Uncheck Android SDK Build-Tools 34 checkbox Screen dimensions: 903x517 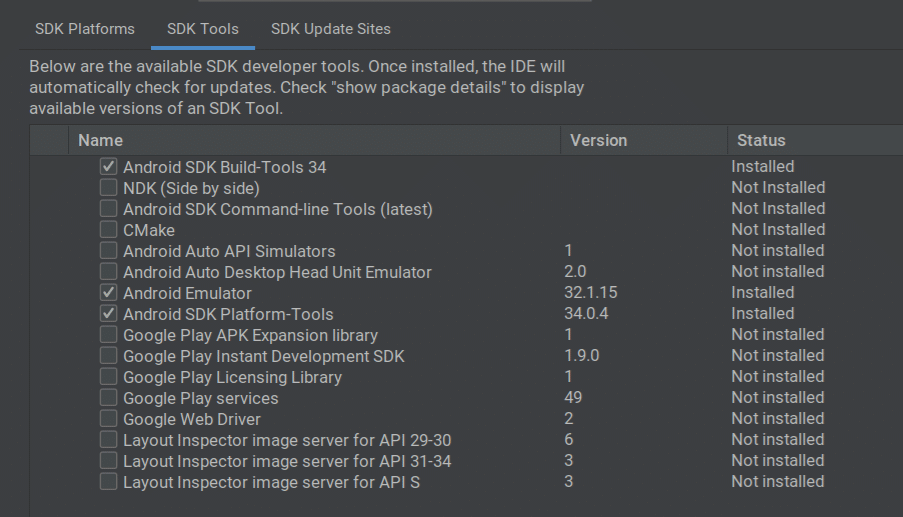(108, 166)
